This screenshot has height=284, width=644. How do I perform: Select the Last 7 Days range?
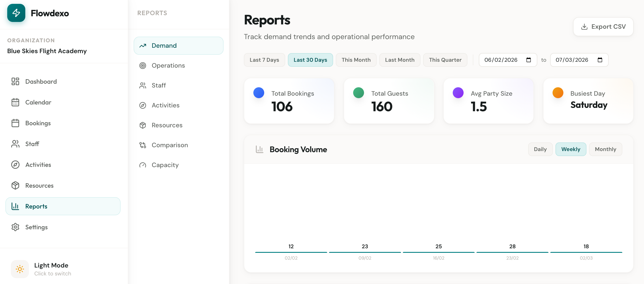click(x=264, y=60)
